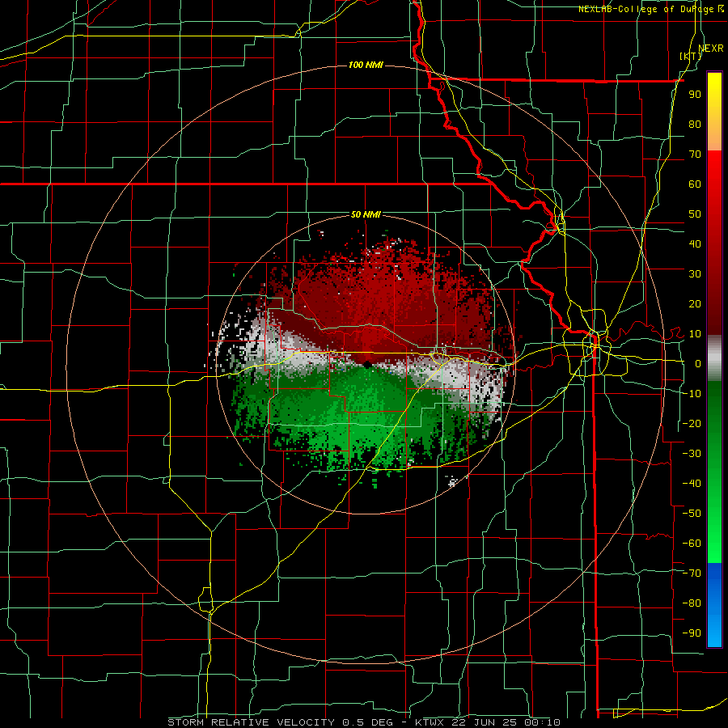This screenshot has width=728, height=728.
Task: Click the -70 value on velocity legend
Action: point(692,574)
